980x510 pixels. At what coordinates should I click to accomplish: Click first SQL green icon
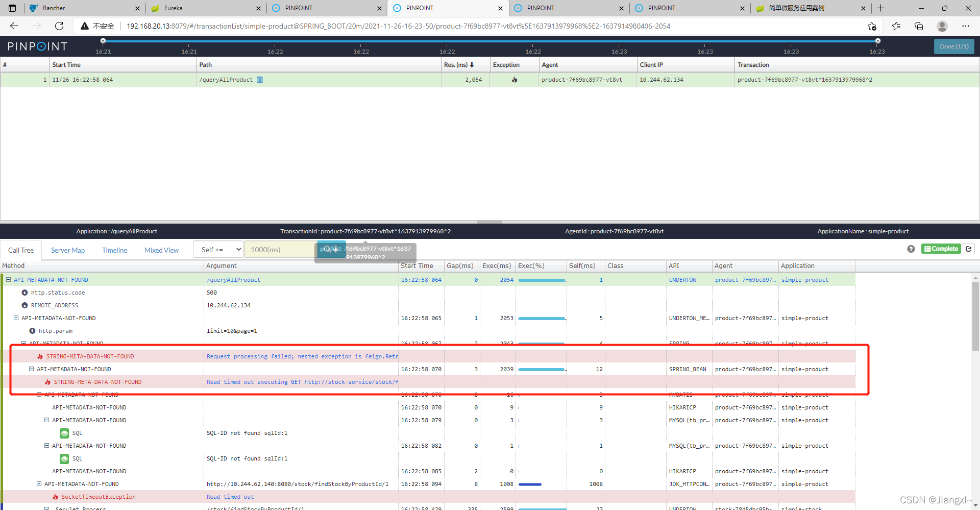pyautogui.click(x=64, y=433)
